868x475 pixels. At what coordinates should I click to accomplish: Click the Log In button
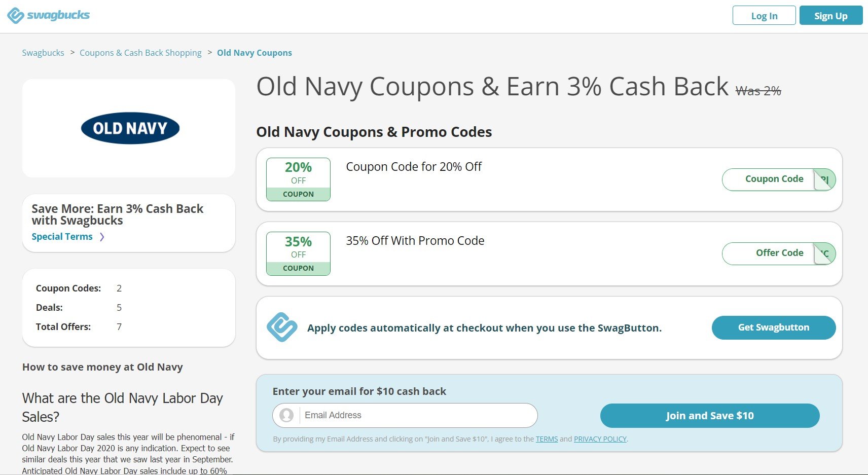pyautogui.click(x=764, y=16)
